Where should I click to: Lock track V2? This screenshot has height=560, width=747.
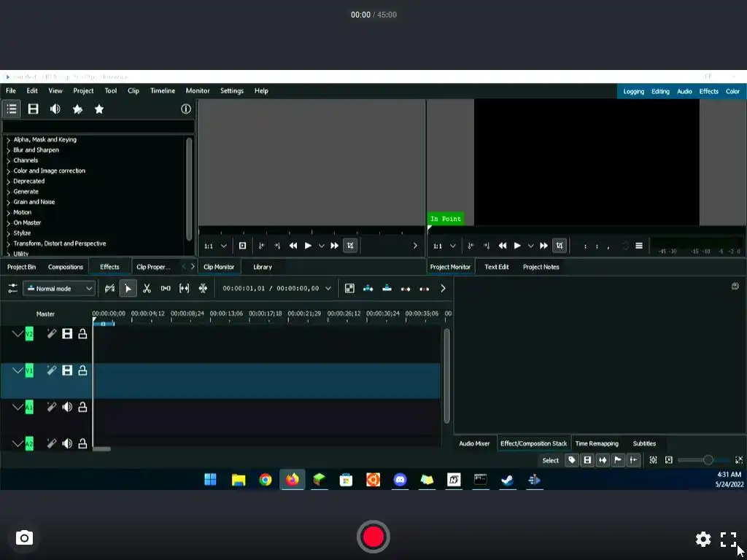pos(82,334)
